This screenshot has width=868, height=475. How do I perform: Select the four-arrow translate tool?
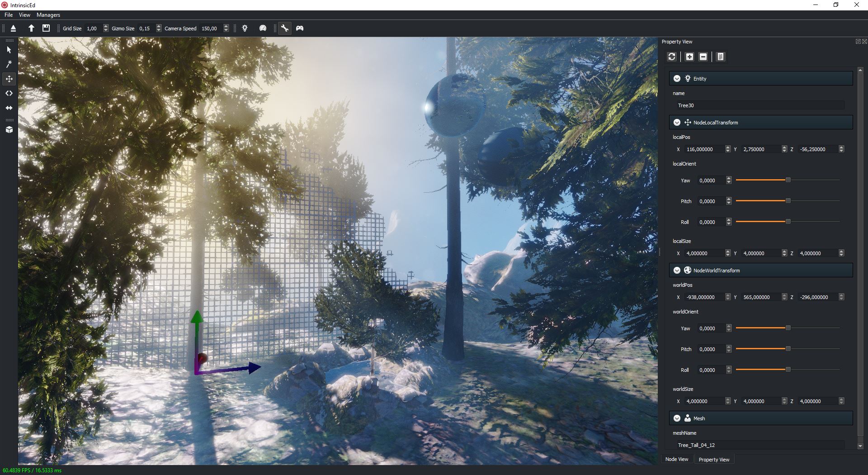(x=9, y=79)
